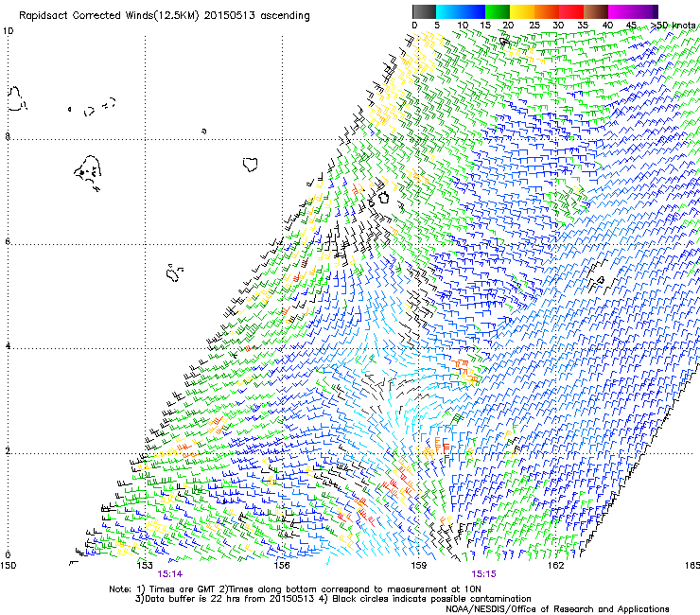The image size is (700, 615).
Task: Click the gray 0-5 knots color swatch
Action: tap(424, 11)
